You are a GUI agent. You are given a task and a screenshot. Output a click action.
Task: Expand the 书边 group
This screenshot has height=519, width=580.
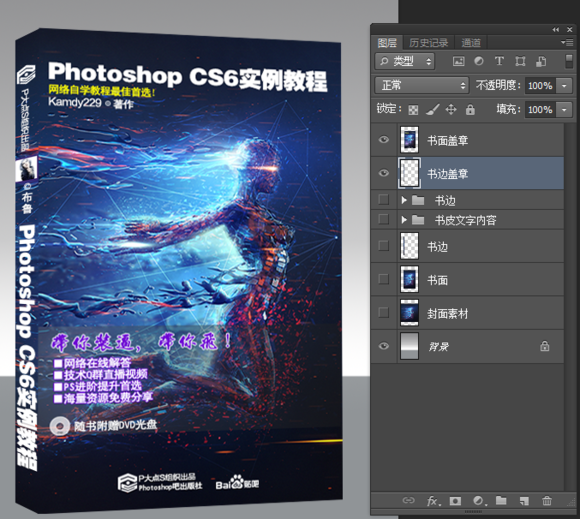[404, 200]
